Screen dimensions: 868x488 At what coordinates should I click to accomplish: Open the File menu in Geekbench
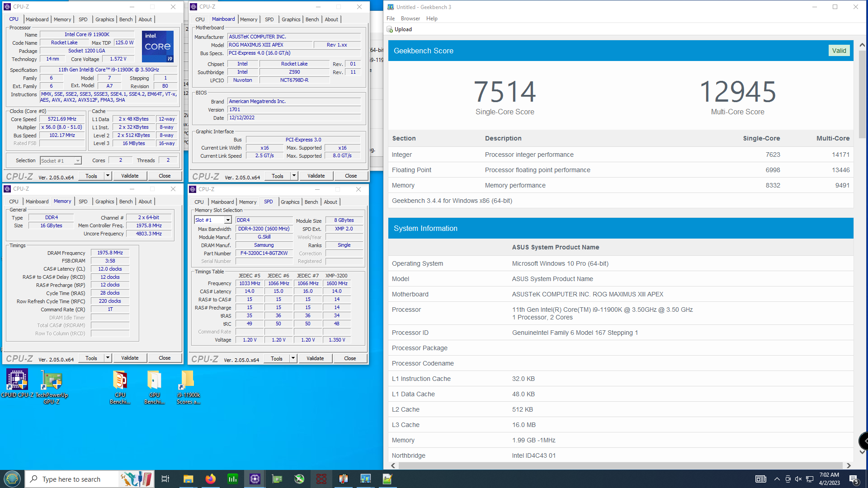point(391,19)
